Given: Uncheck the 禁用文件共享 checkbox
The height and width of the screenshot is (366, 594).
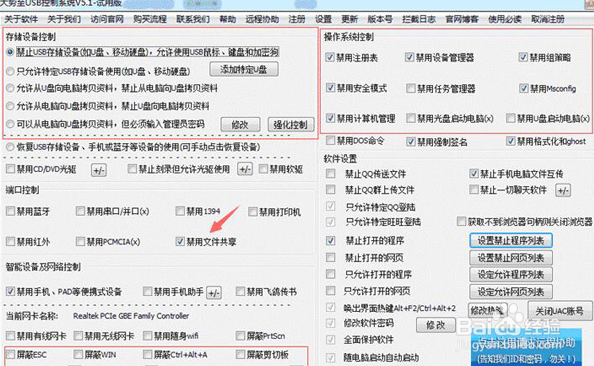Looking at the screenshot, I should tap(180, 241).
